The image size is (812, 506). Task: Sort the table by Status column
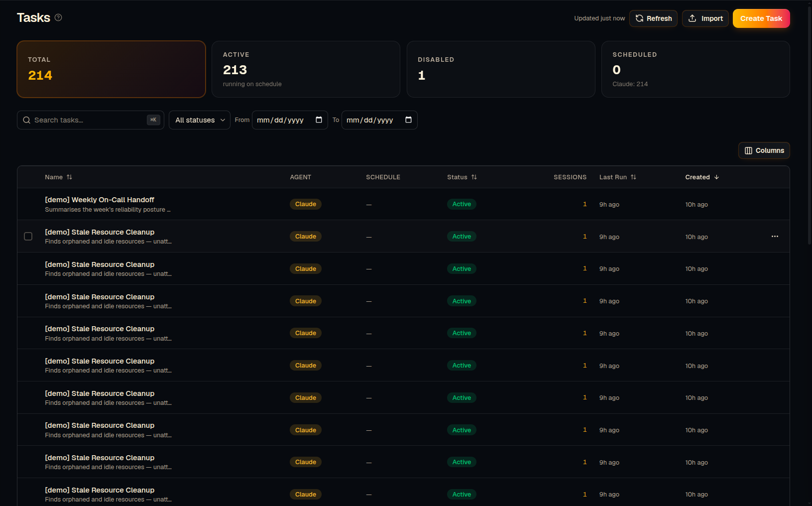point(462,177)
